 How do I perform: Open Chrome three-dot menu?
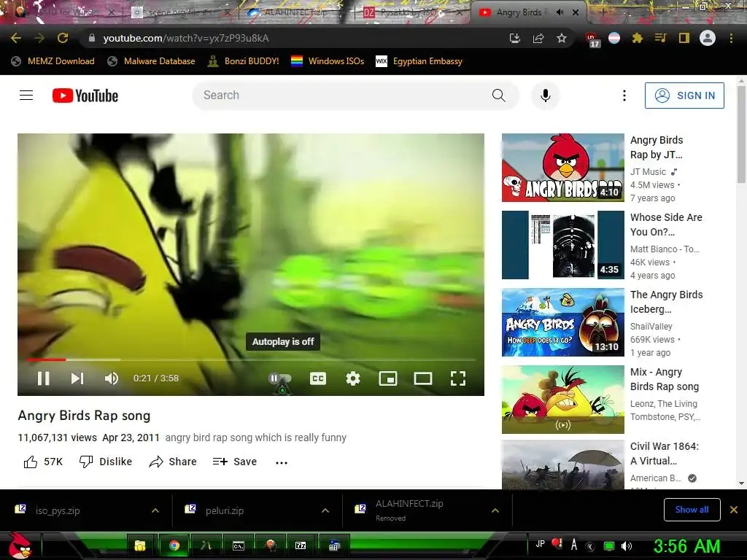coord(731,38)
